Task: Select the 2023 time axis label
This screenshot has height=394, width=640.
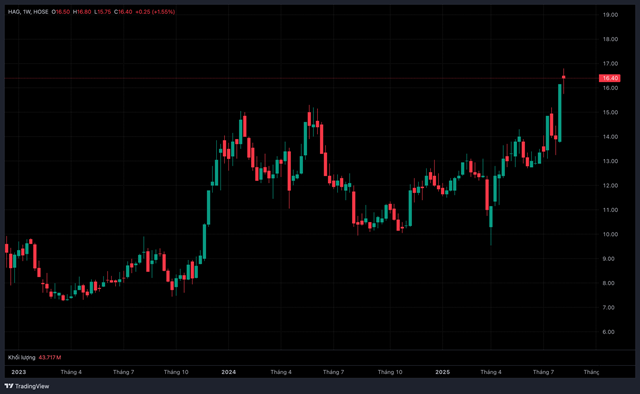Action: coord(18,372)
